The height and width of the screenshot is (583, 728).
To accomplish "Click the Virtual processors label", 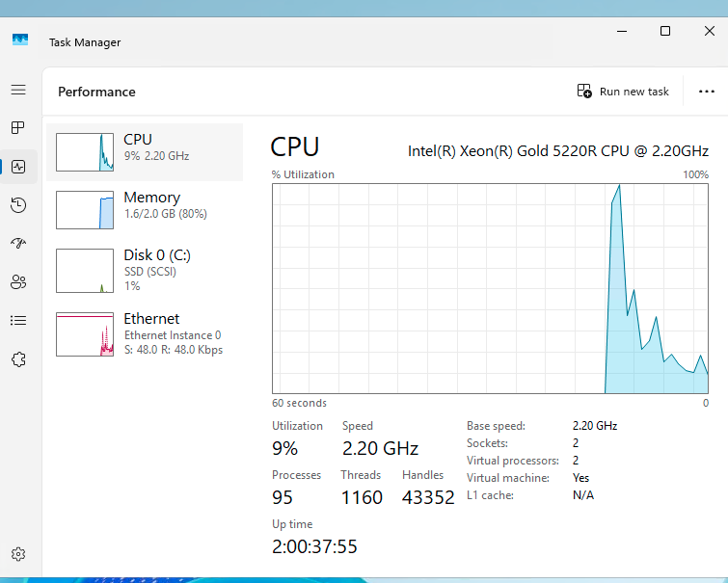I will click(513, 461).
